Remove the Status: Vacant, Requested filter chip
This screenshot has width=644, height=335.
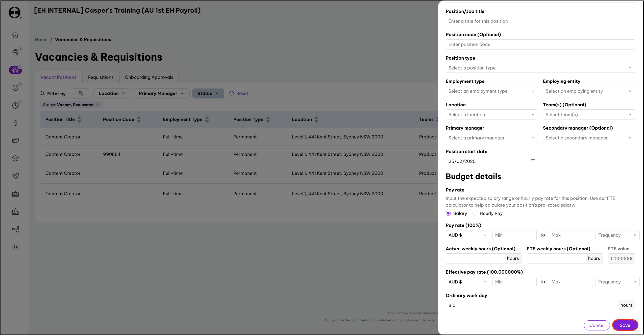click(x=98, y=105)
